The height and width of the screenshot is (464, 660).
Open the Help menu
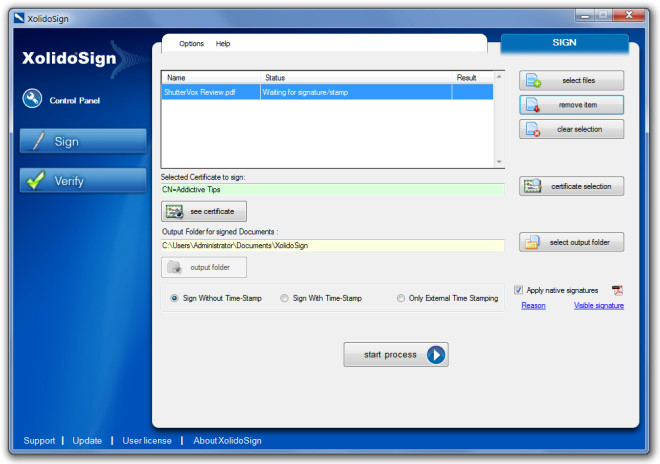click(223, 43)
